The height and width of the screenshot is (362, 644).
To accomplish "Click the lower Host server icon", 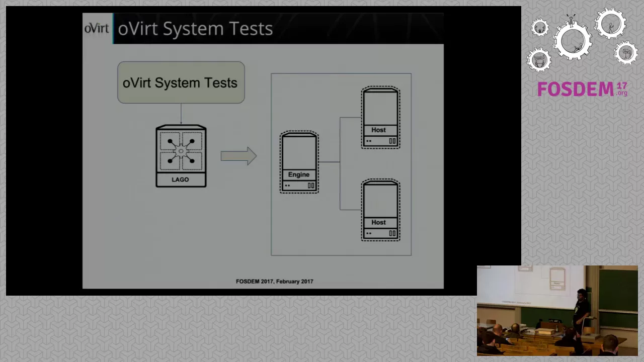I will point(381,211).
